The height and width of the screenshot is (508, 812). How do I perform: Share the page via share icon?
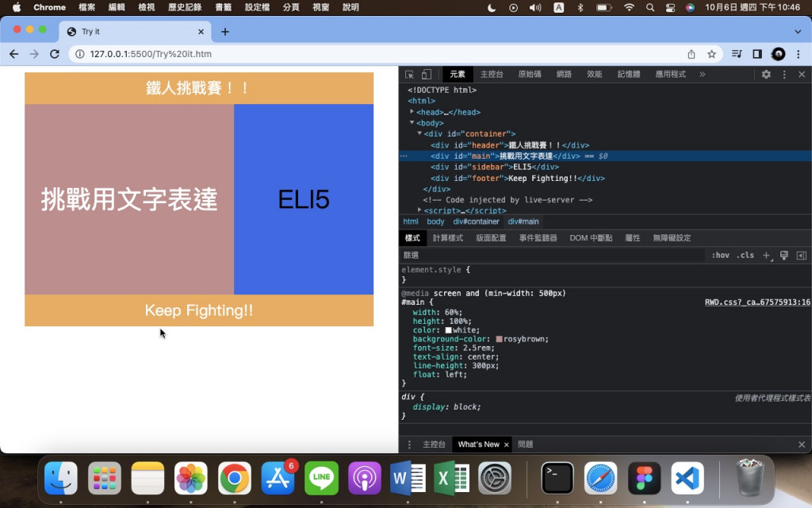691,54
